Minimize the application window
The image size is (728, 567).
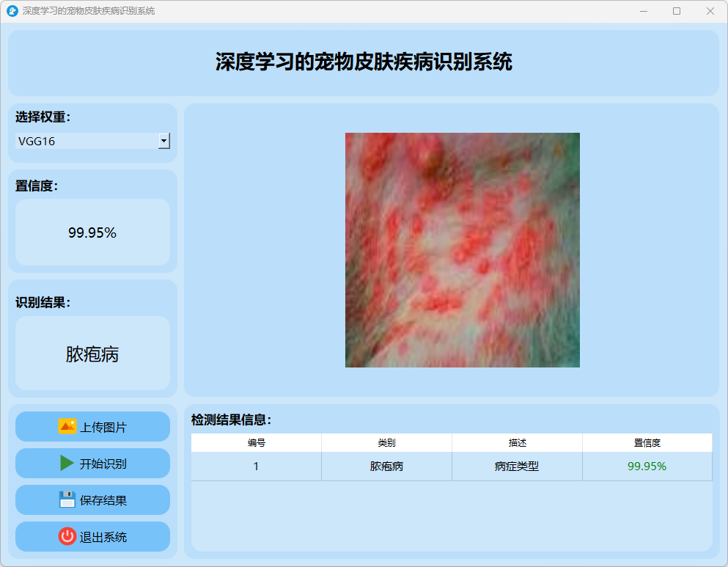pyautogui.click(x=644, y=11)
